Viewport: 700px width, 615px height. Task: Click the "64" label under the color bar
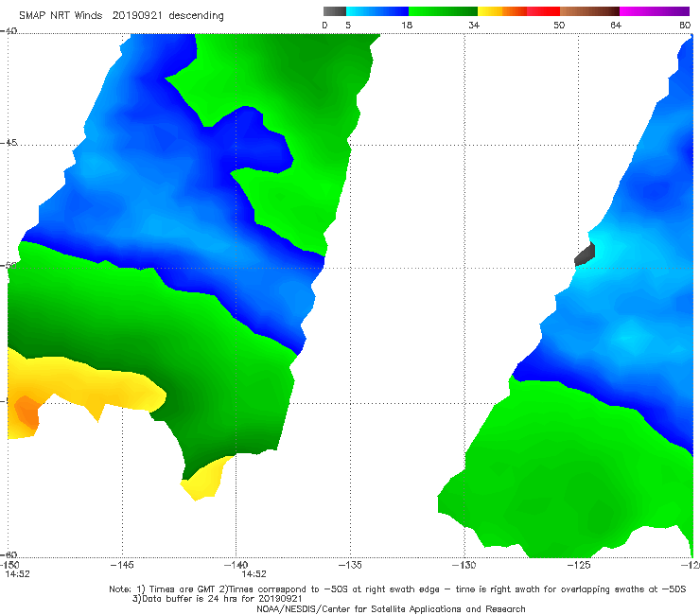pos(616,25)
